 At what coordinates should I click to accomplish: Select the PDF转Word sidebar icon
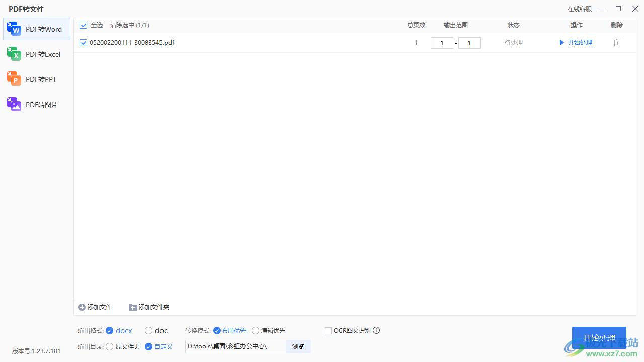pos(14,29)
